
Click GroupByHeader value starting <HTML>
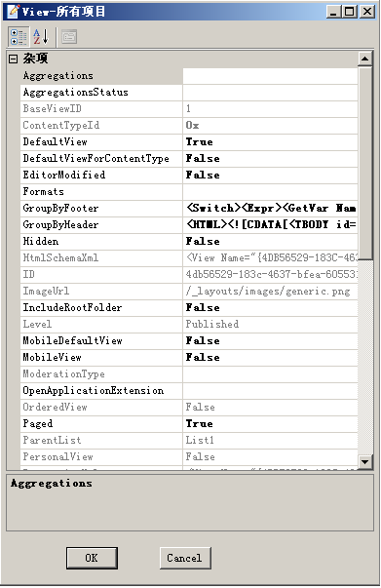pos(271,224)
